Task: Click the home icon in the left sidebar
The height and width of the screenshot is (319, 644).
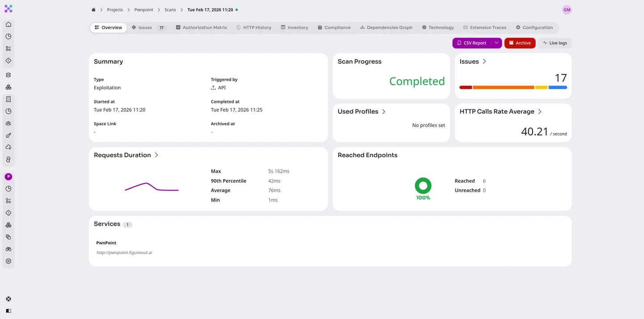Action: tap(8, 25)
